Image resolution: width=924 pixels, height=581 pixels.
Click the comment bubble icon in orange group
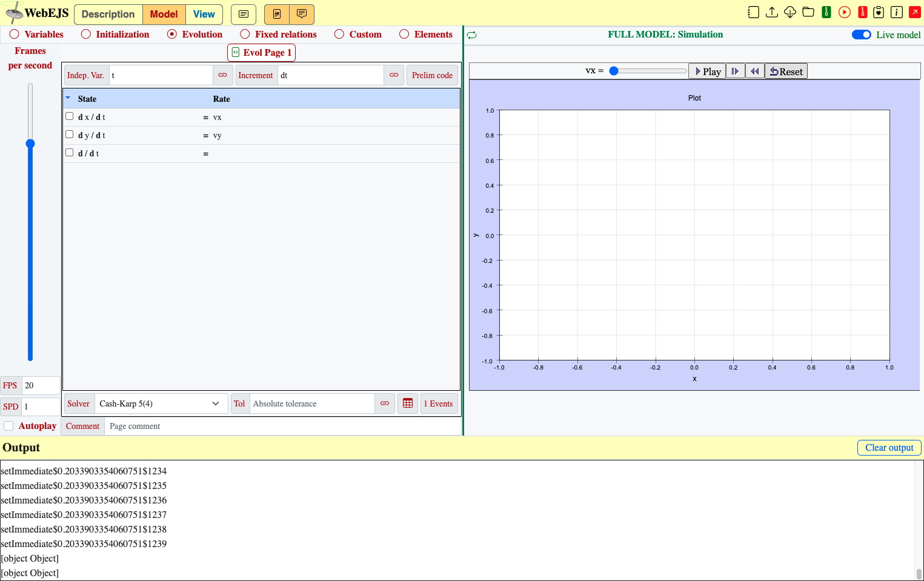point(302,14)
